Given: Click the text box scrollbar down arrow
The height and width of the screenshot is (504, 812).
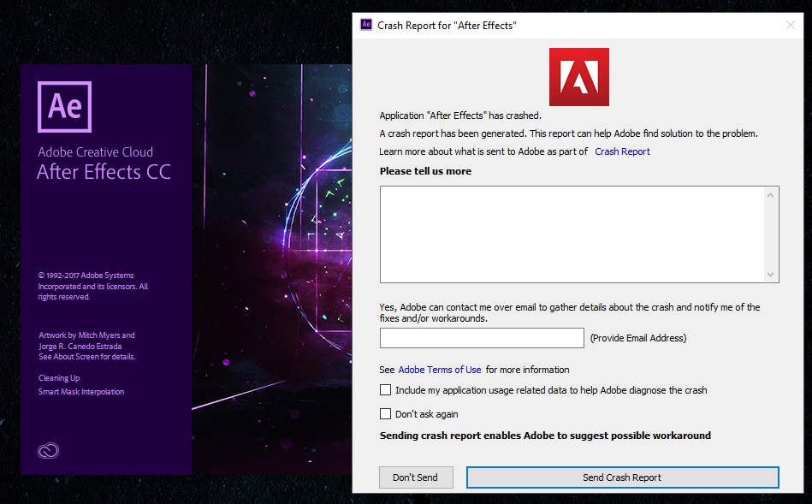Looking at the screenshot, I should click(771, 275).
